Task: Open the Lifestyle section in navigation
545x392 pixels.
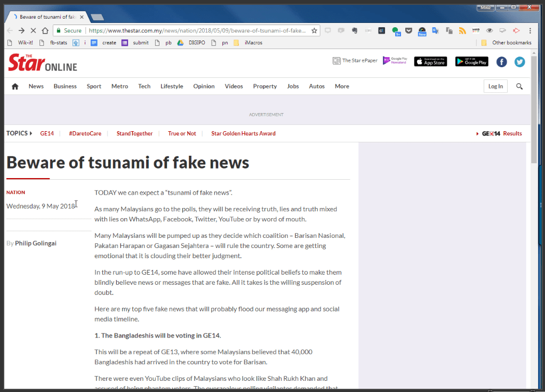Action: 172,86
